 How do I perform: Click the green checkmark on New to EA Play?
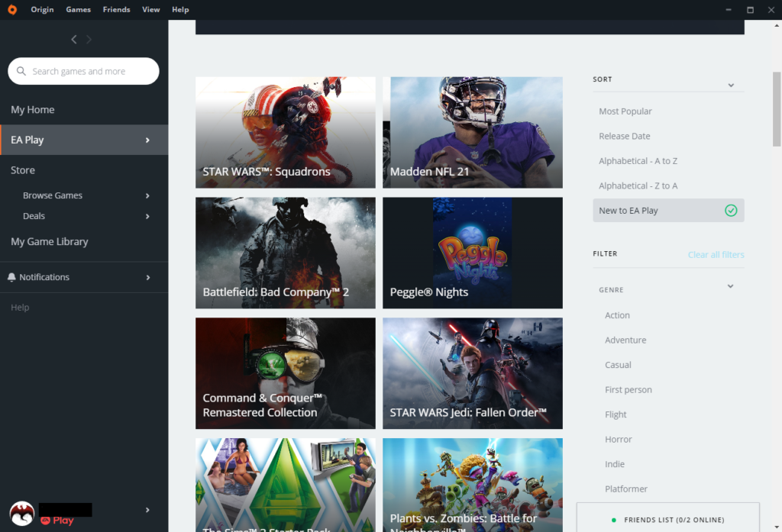731,211
